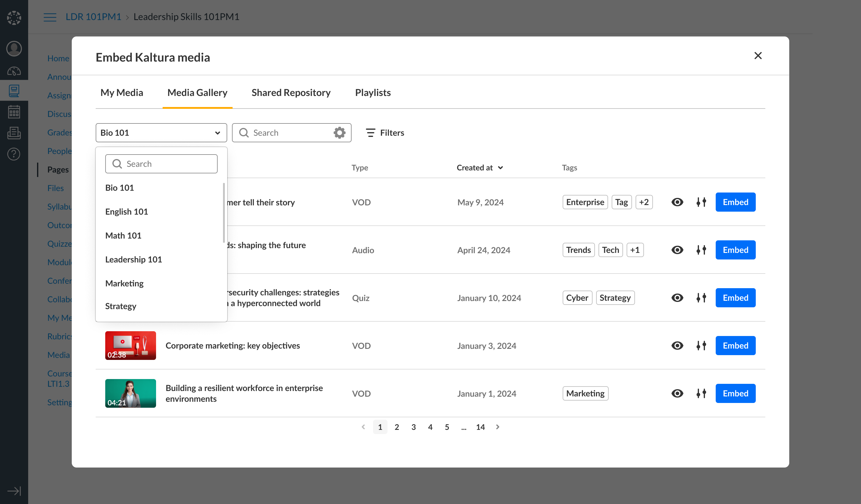Preview the April 24 audio entry via eye icon
This screenshot has width=861, height=504.
(x=677, y=250)
